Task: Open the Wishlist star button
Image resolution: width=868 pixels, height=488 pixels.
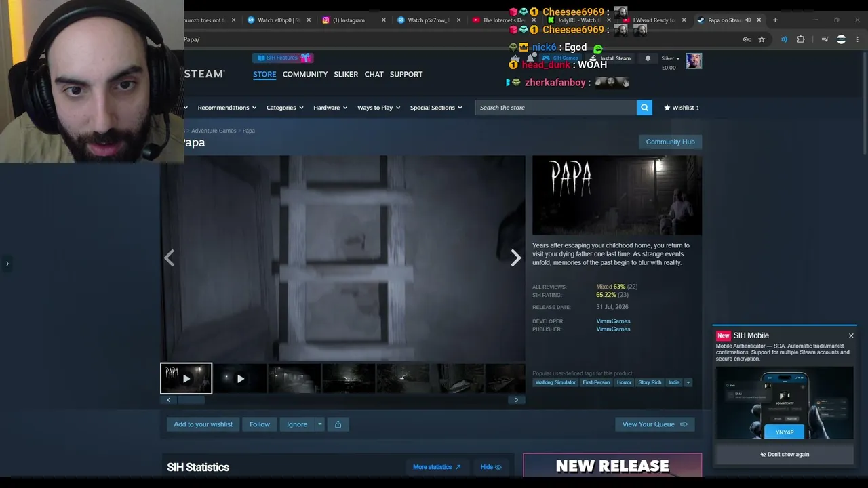Action: [x=681, y=108]
